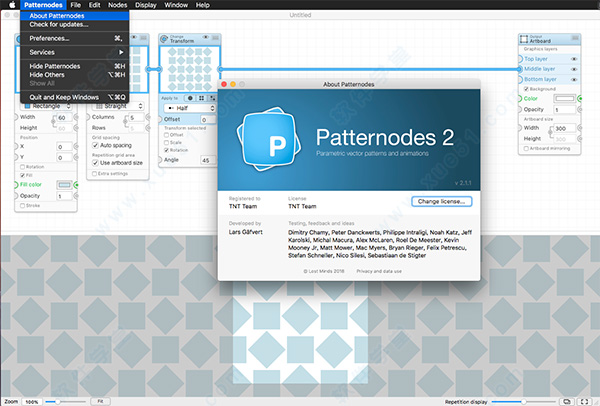Click the Top layer input connector
The image size is (600, 406).
coord(520,59)
